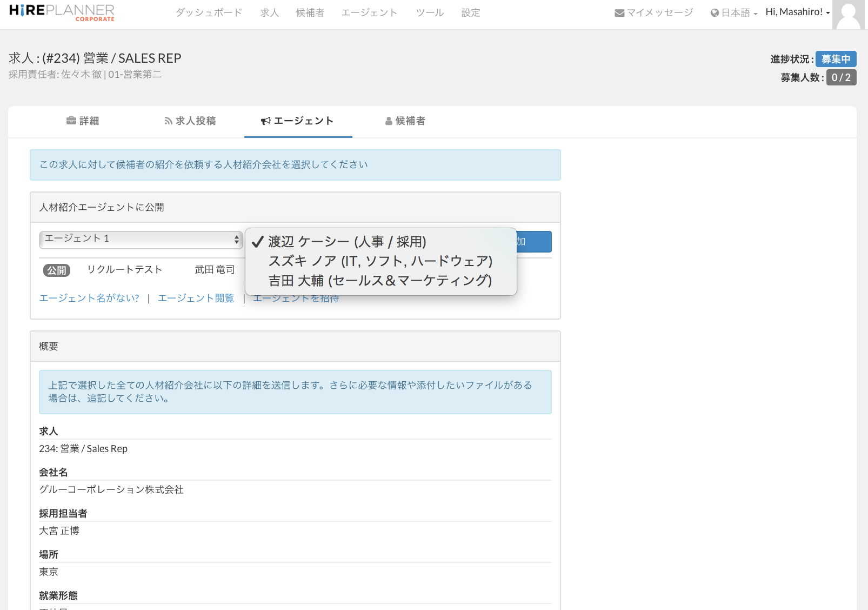Viewport: 868px width, 610px height.
Task: Switch to the 詳細 tab
Action: pos(83,121)
